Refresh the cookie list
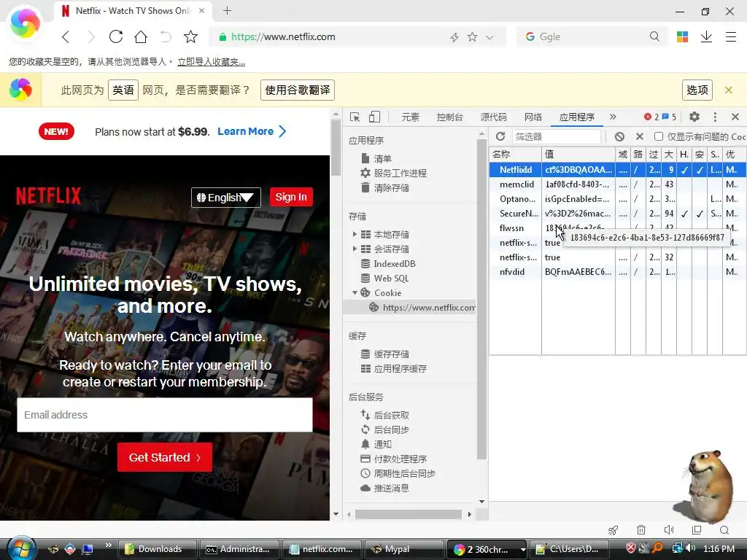The width and height of the screenshot is (747, 560). click(500, 136)
